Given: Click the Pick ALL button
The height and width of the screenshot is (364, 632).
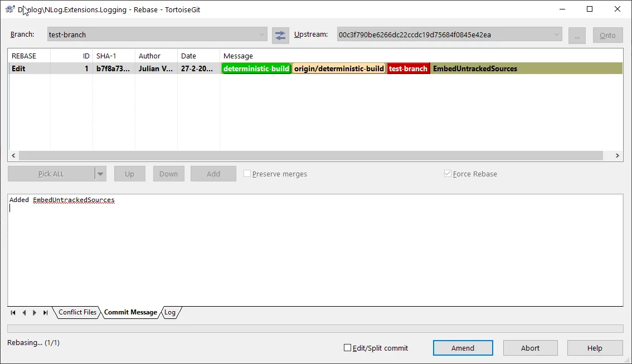Looking at the screenshot, I should tap(51, 174).
